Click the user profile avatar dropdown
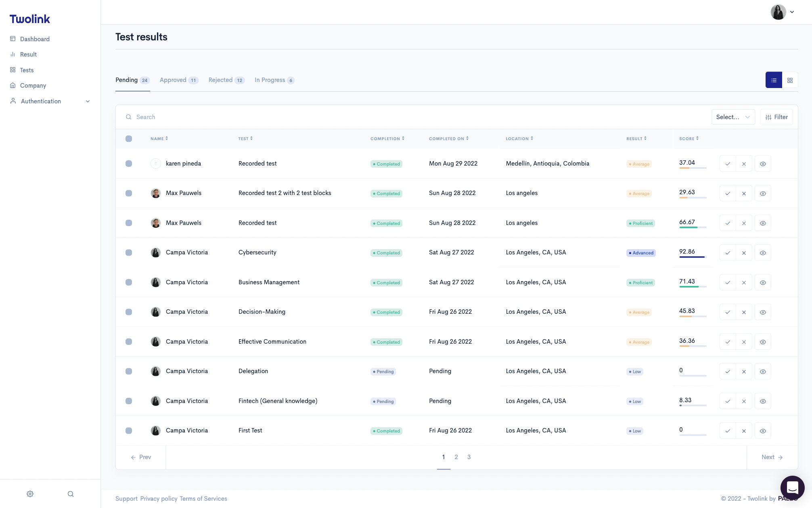The width and height of the screenshot is (812, 508). [783, 12]
